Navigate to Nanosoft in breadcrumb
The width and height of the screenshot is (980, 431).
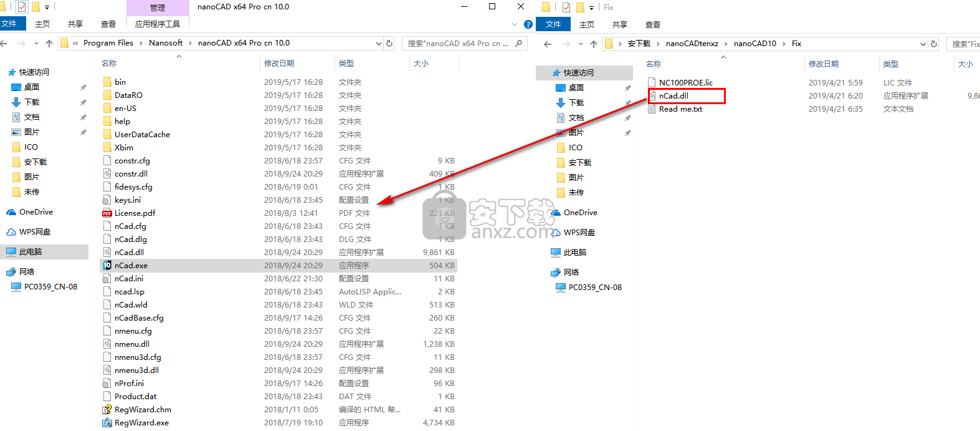[166, 43]
